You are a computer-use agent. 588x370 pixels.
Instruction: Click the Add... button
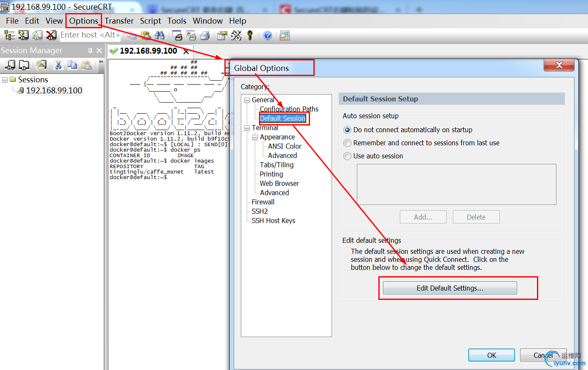423,217
